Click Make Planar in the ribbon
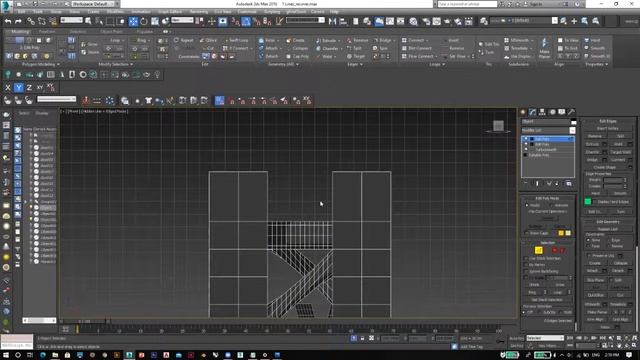This screenshot has width=640, height=360. pyautogui.click(x=544, y=48)
